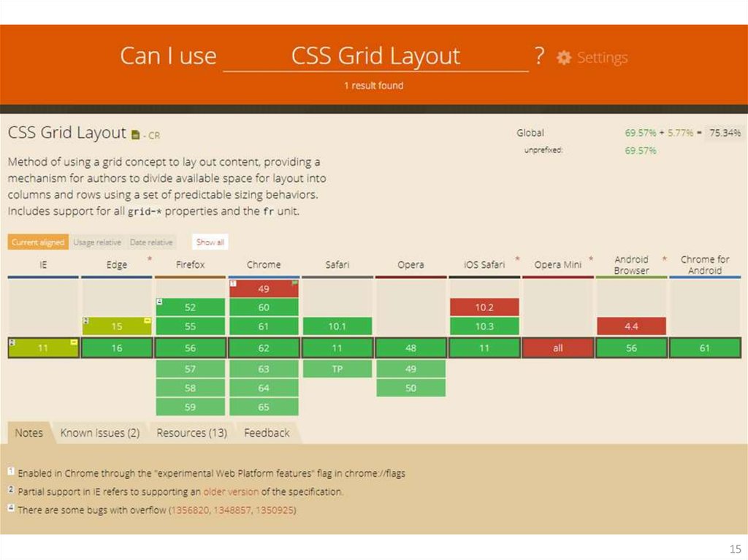Click the CSS Grid Layout search field
Screen dimensions: 748x560
pos(375,56)
